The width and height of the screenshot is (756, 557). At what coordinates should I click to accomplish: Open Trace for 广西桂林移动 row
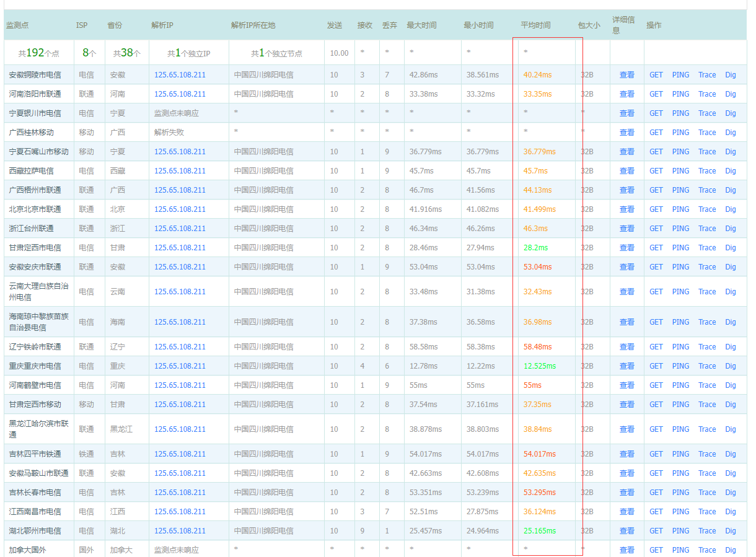tap(707, 133)
